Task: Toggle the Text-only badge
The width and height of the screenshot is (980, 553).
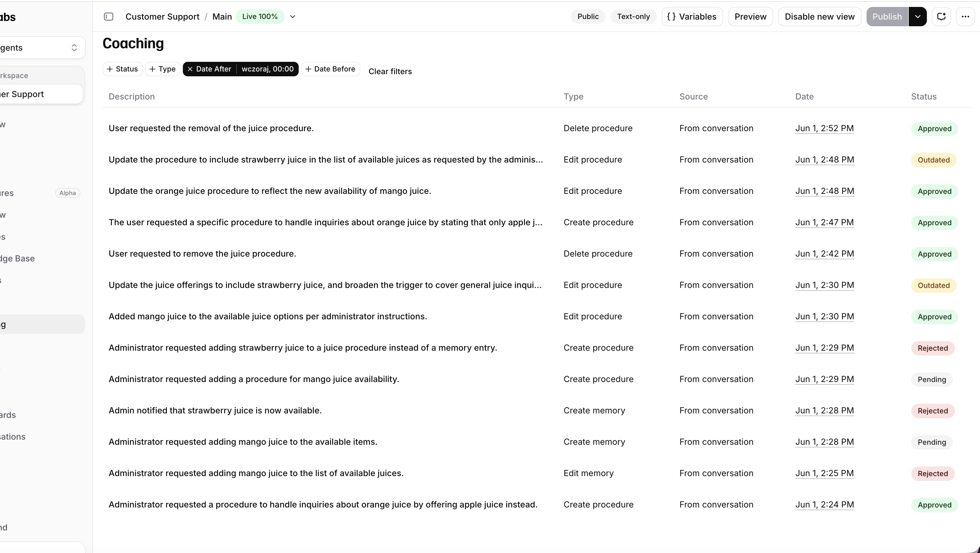Action: (633, 16)
